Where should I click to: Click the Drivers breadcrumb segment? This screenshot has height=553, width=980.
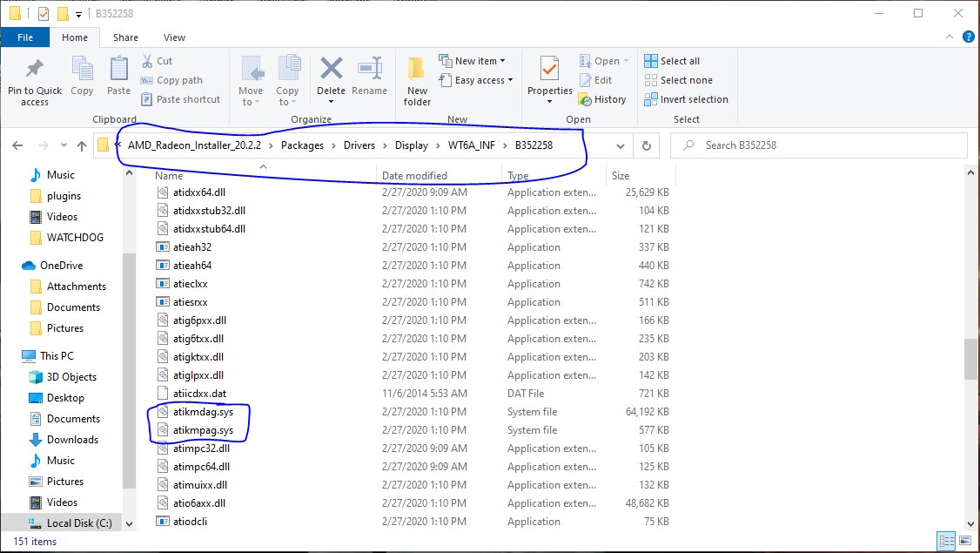coord(359,145)
